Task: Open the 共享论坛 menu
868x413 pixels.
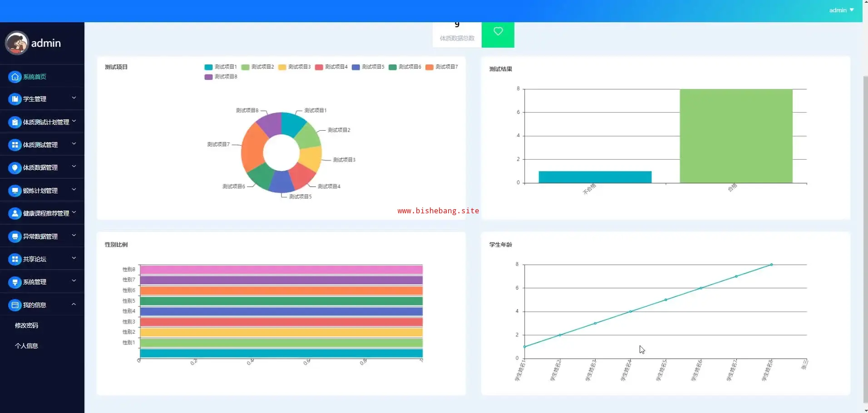Action: 35,259
